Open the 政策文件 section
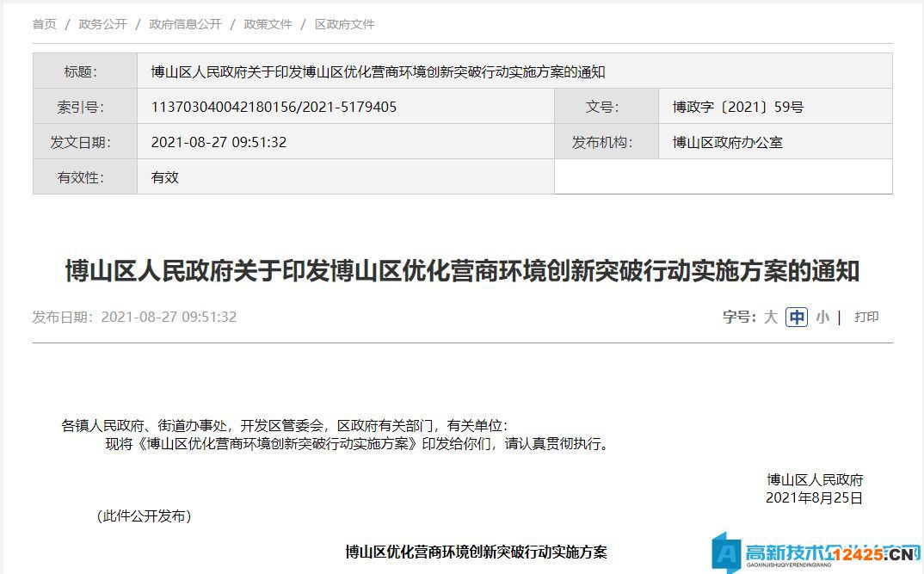 click(268, 25)
